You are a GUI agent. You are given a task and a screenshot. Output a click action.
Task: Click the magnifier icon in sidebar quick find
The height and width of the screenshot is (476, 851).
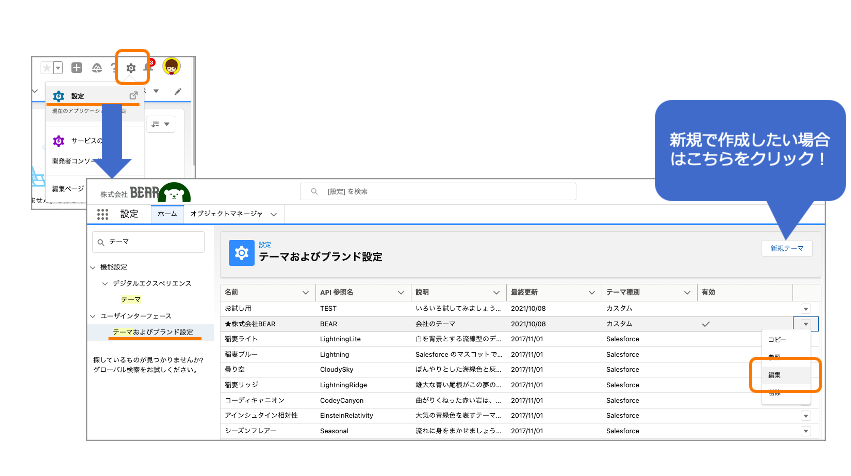click(x=100, y=243)
